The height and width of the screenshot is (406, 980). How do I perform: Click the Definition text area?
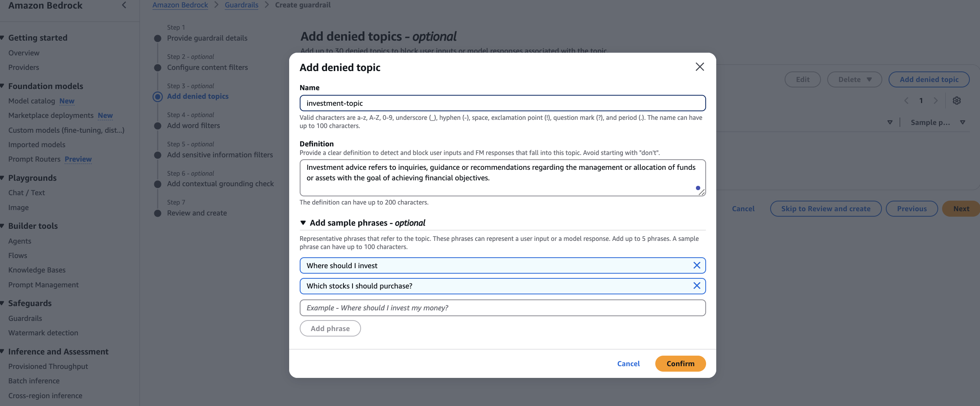click(x=503, y=178)
